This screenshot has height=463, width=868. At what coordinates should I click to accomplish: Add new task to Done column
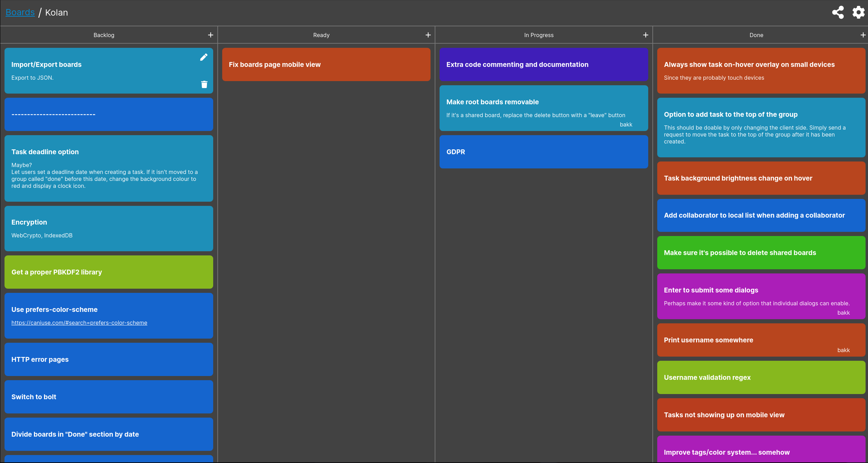pyautogui.click(x=863, y=35)
